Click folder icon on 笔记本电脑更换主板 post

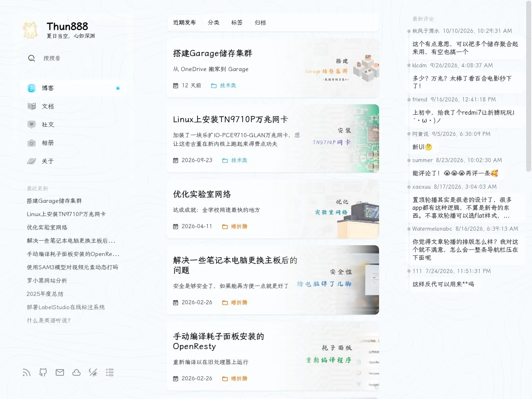click(x=225, y=303)
